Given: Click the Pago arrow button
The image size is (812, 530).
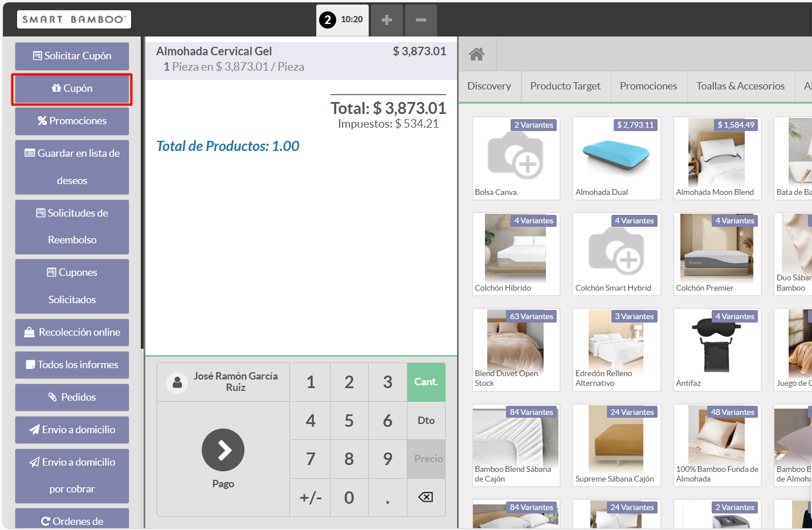Looking at the screenshot, I should [x=223, y=450].
